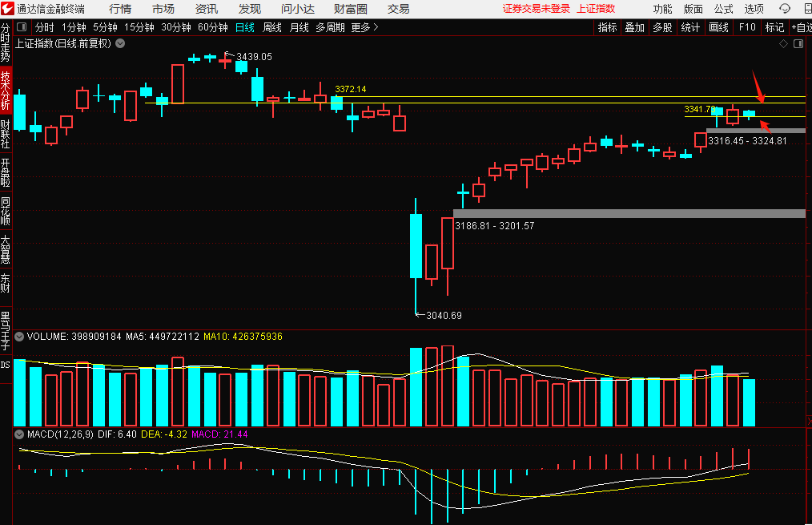Open the customer service headset icon
Screen dimensions: 812x525
click(785, 9)
